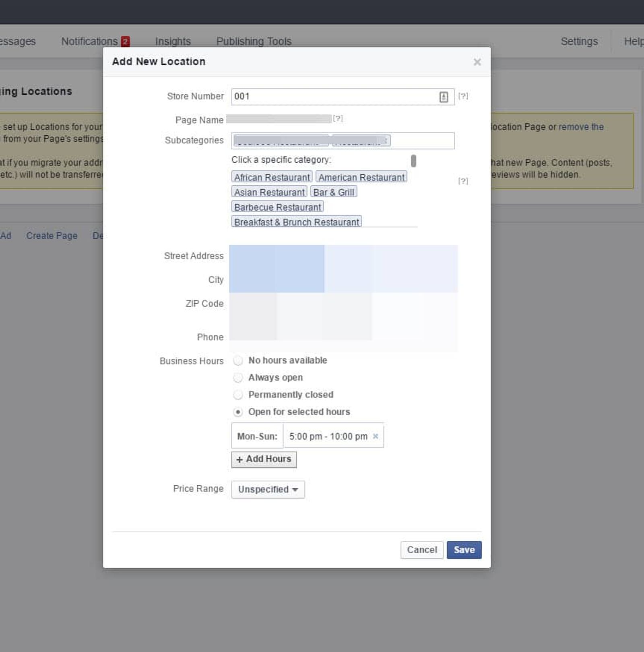Select Permanently closed option
This screenshot has height=652, width=644.
238,395
